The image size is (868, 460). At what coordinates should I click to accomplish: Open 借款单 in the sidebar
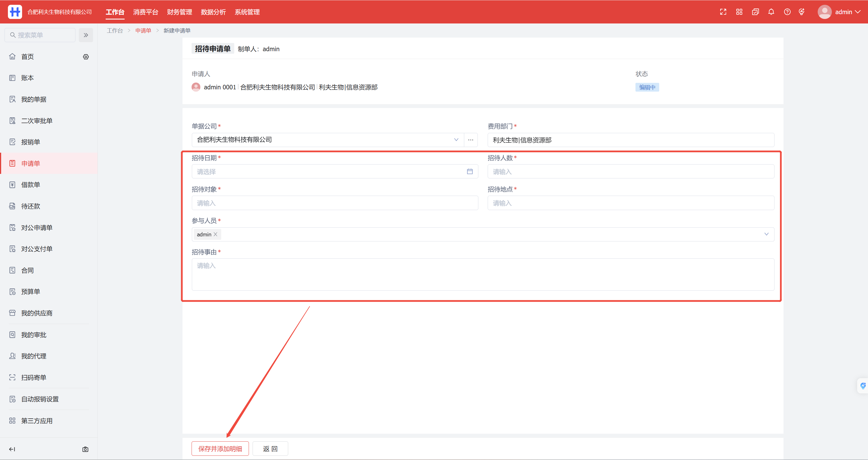[x=31, y=185]
